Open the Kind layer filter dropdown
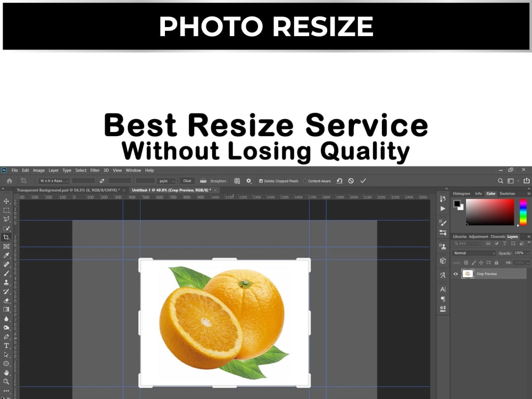Viewport: 532px width, 399px height. [x=467, y=244]
